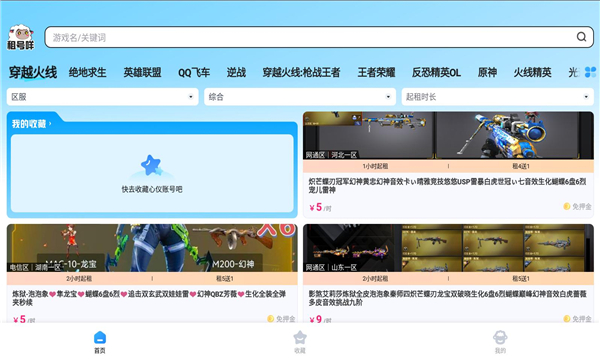Click the 影煞艾莉莎炼狱全皮 listing title
The image size is (600, 360).
click(x=447, y=298)
